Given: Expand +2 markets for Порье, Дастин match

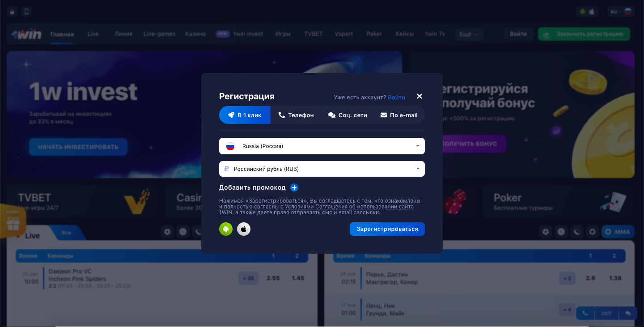Looking at the screenshot, I should point(567,278).
